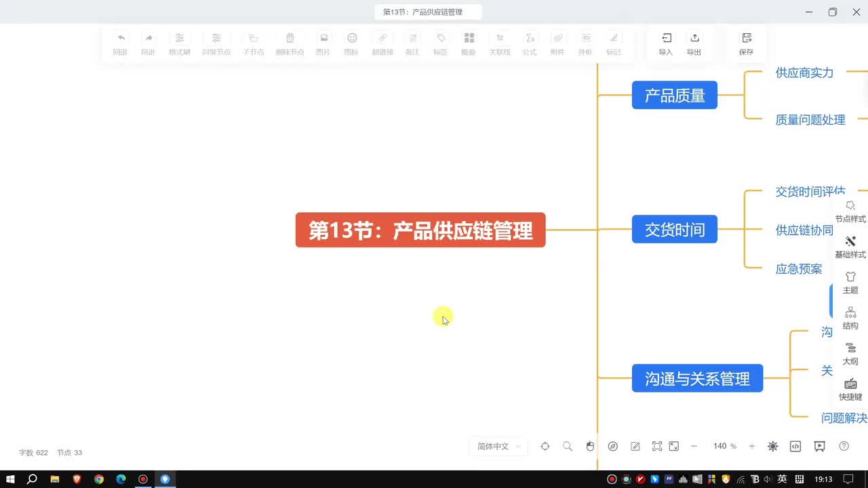Click the 标记 marker tool
This screenshot has height=488, width=868.
click(x=614, y=43)
